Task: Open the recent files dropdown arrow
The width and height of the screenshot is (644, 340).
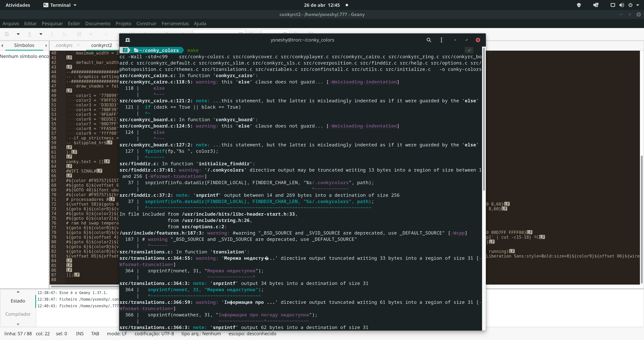Action: pos(41,34)
